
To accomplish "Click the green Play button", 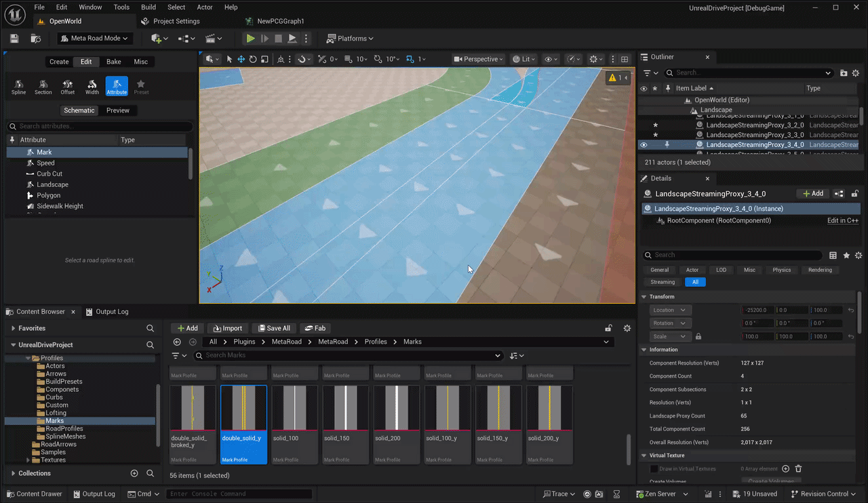I will (x=250, y=39).
